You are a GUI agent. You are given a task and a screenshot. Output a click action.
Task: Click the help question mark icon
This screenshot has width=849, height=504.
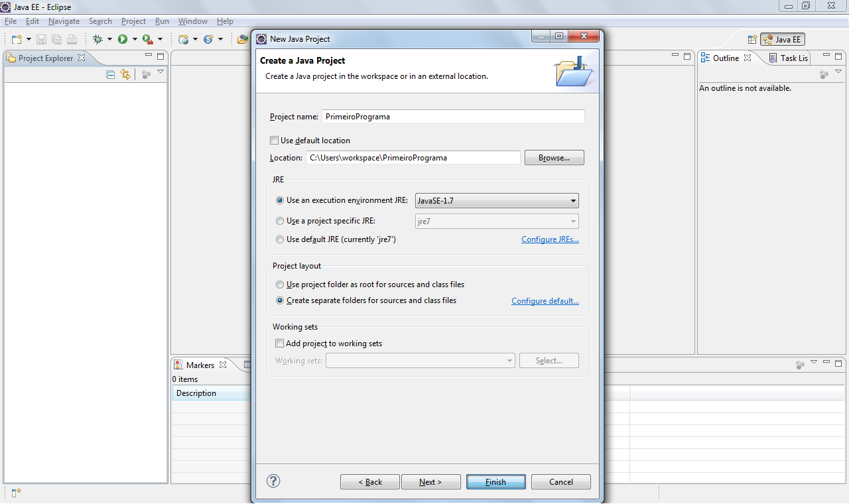273,481
